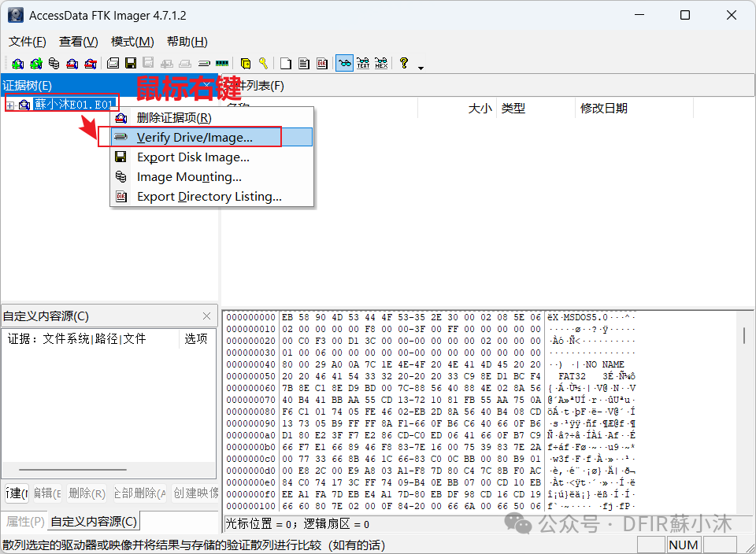Click the hex viewer vertical scrollbar thumb
Viewport: 756px width, 554px height.
(x=744, y=335)
